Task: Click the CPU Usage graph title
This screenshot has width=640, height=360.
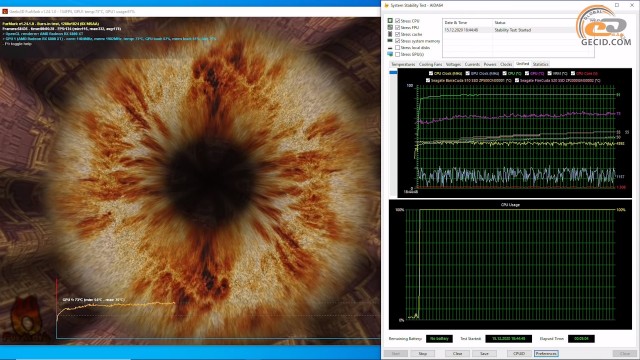Action: (510, 205)
